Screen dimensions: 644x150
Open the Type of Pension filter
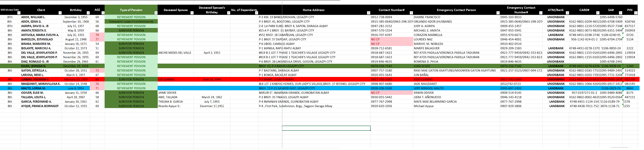click(156, 13)
